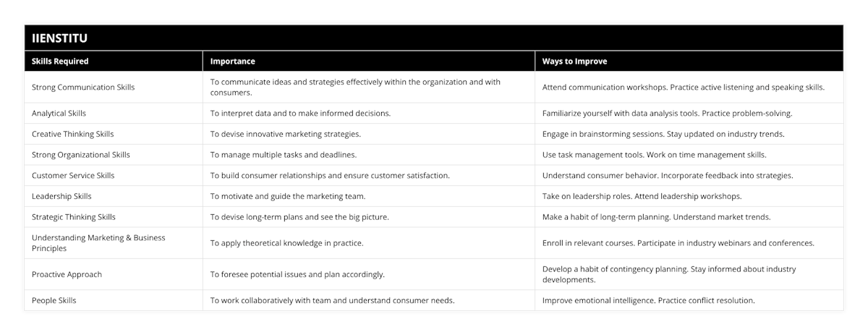Screen dimensions: 868x335
Task: Click the Skills Required column header
Action: point(61,62)
